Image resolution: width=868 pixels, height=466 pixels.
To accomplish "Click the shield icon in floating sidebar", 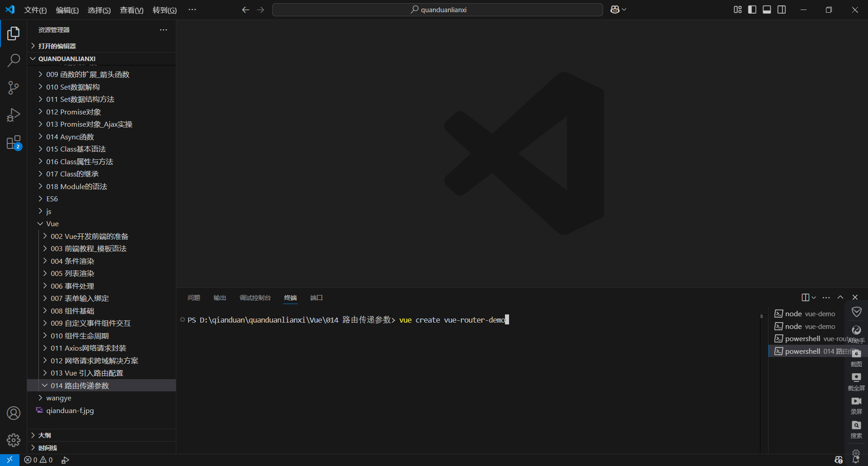I will pyautogui.click(x=856, y=312).
